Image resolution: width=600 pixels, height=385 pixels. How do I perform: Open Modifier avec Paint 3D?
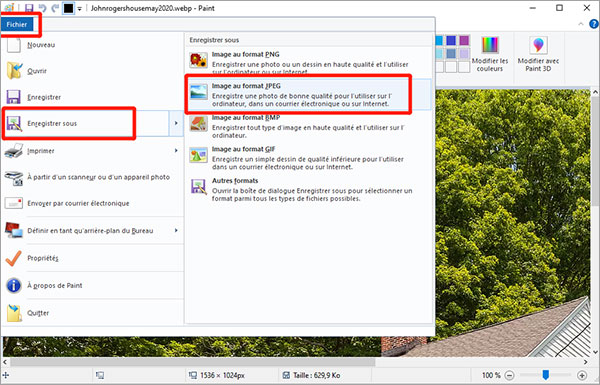[x=538, y=54]
